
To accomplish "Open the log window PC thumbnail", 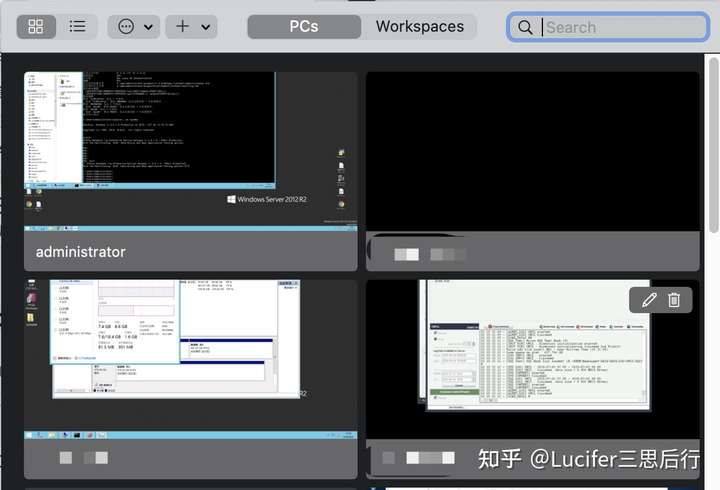I will tap(533, 359).
